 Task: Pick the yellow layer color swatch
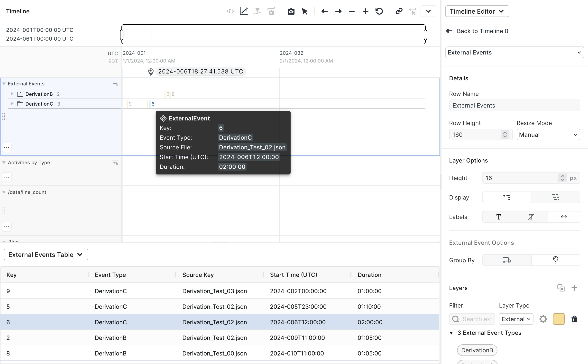[x=559, y=319]
